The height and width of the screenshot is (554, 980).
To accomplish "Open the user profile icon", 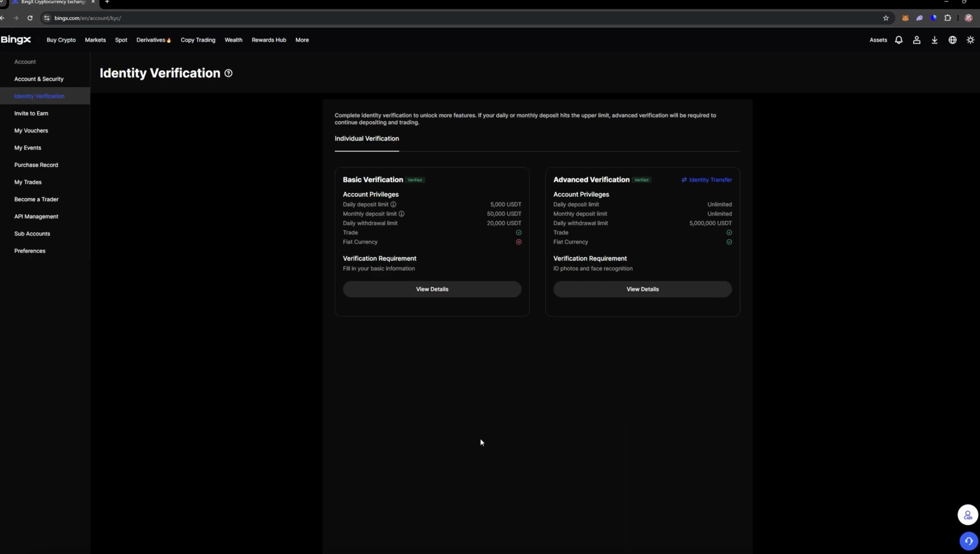I will (x=916, y=40).
